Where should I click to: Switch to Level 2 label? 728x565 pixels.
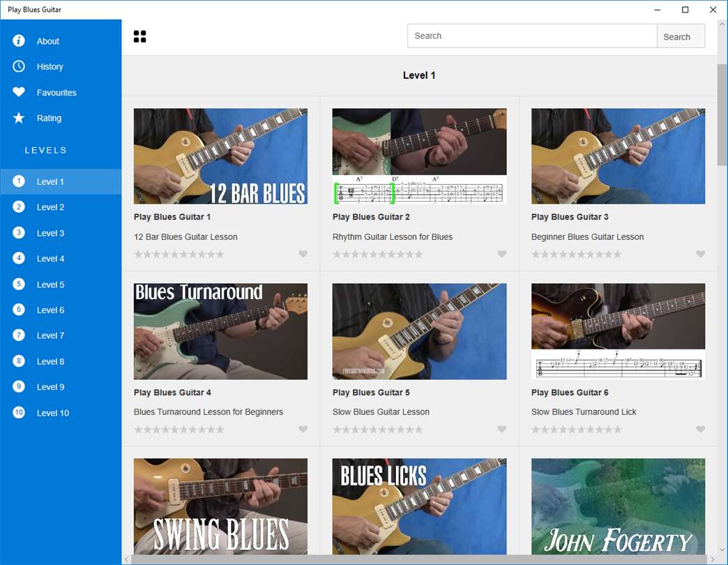coord(51,208)
